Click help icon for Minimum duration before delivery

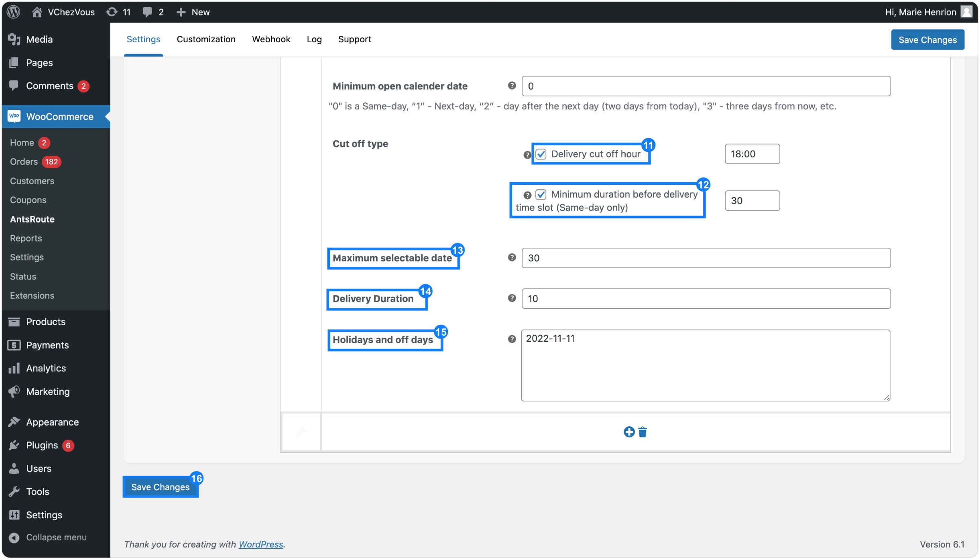click(x=527, y=195)
